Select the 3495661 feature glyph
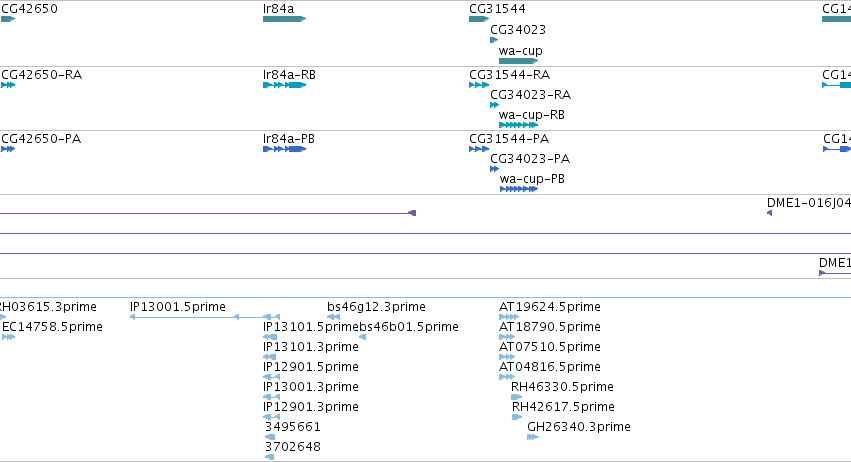 [x=270, y=437]
